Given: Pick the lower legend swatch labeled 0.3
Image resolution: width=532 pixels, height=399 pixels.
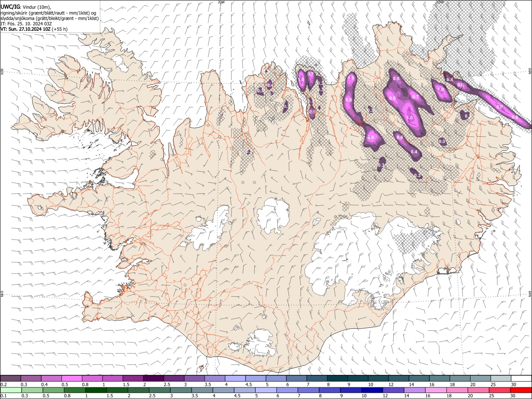Looking at the screenshot, I should [32, 390].
